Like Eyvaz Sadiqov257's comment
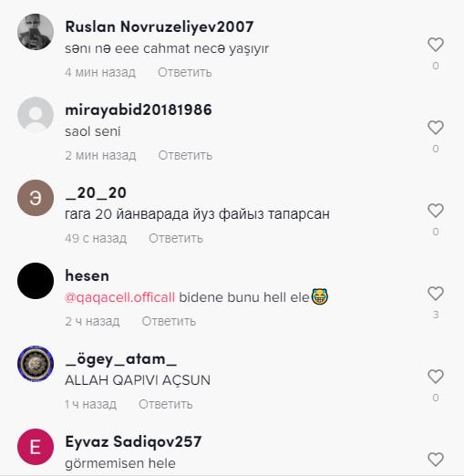Image resolution: width=464 pixels, height=476 pixels. point(436,460)
